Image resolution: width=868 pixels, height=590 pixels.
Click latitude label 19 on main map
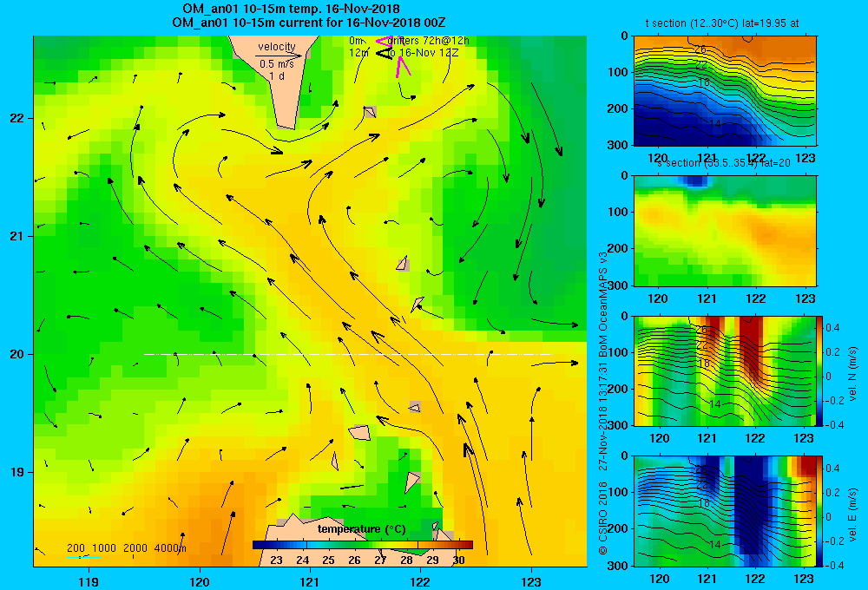click(16, 472)
